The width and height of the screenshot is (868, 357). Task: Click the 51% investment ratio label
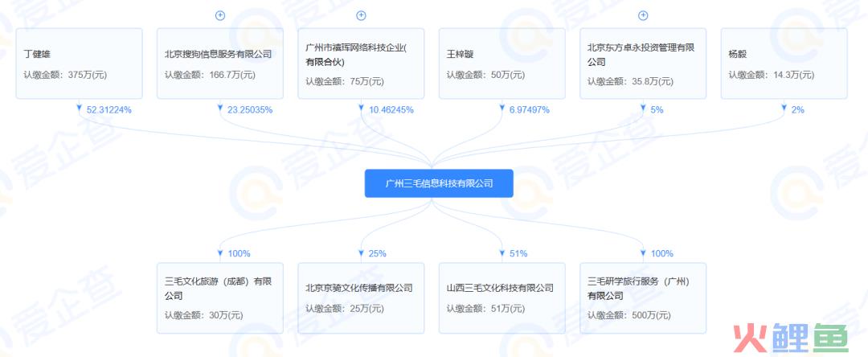pyautogui.click(x=518, y=253)
